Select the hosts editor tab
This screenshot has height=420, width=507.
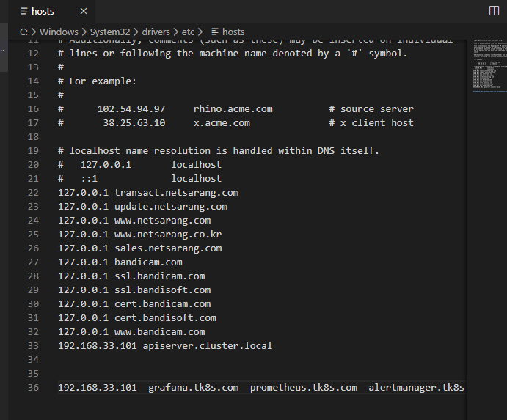pyautogui.click(x=52, y=11)
